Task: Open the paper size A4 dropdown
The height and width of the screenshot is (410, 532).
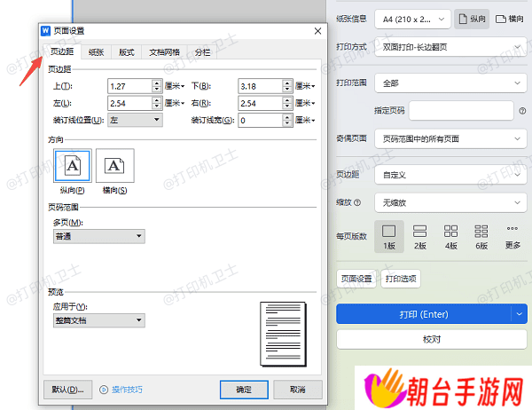Action: pyautogui.click(x=412, y=19)
